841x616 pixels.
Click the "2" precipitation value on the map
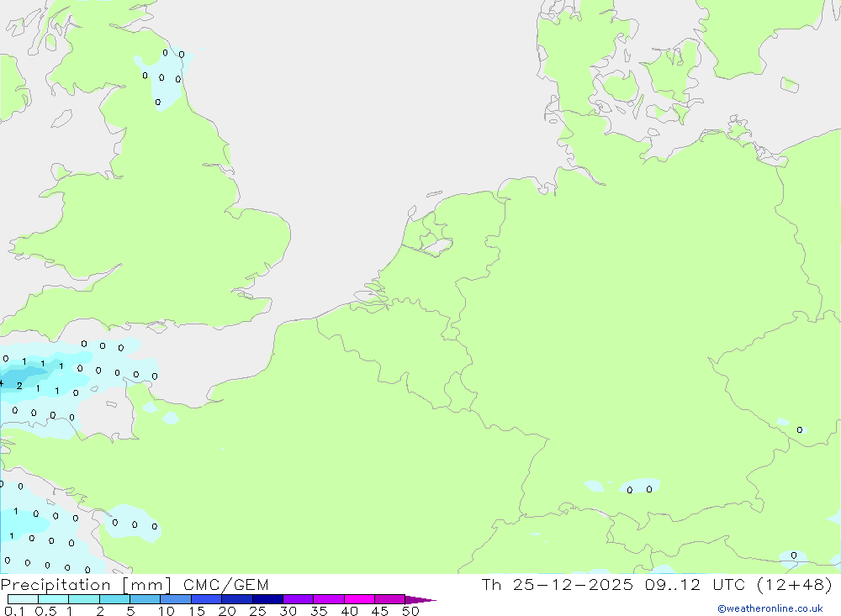(19, 386)
